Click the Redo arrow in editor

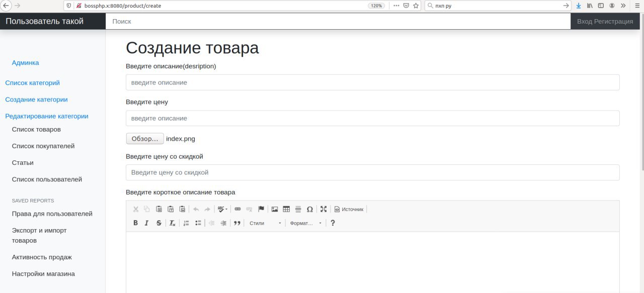point(207,209)
